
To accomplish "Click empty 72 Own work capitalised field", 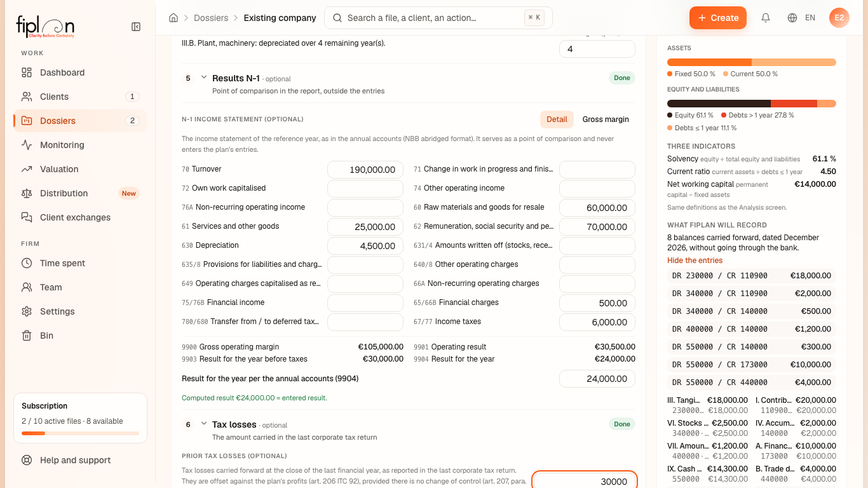I will point(365,189).
